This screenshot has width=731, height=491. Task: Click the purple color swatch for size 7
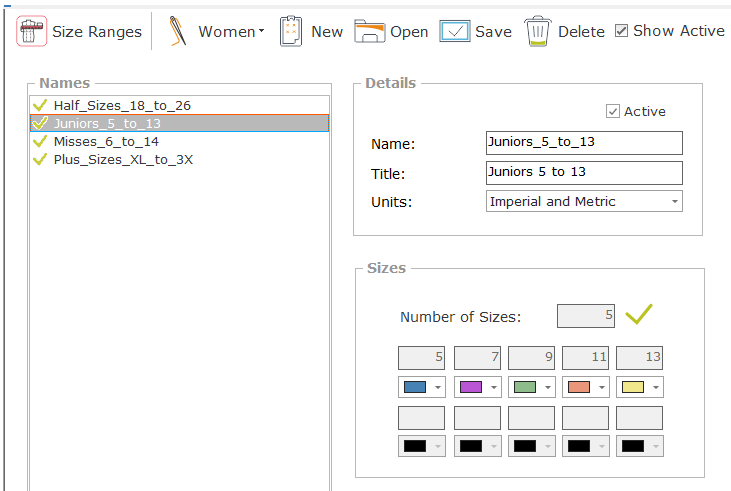pyautogui.click(x=470, y=387)
